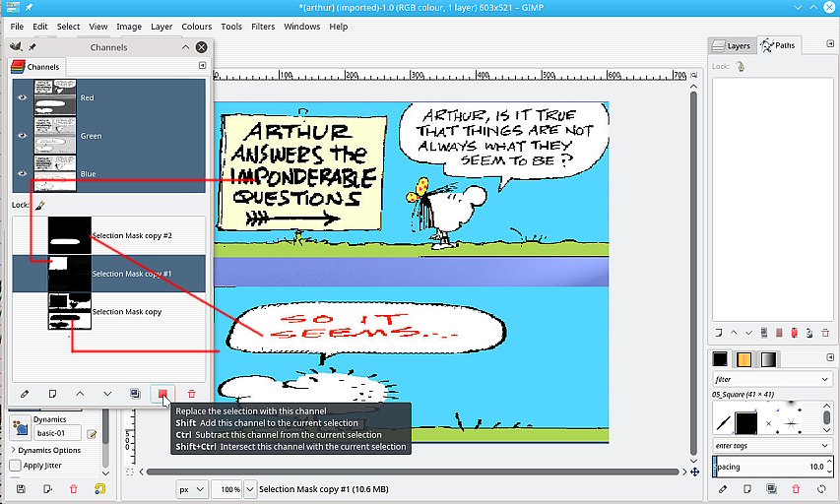Click the canvas vertical scrollbar

tap(693, 273)
